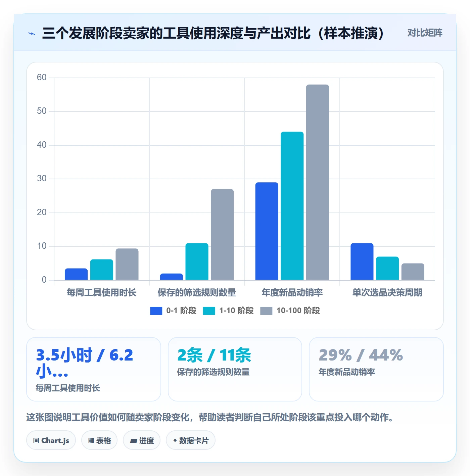The width and height of the screenshot is (470, 476).
Task: Toggle the 0-1 阶段 legend color box
Action: pos(156,311)
